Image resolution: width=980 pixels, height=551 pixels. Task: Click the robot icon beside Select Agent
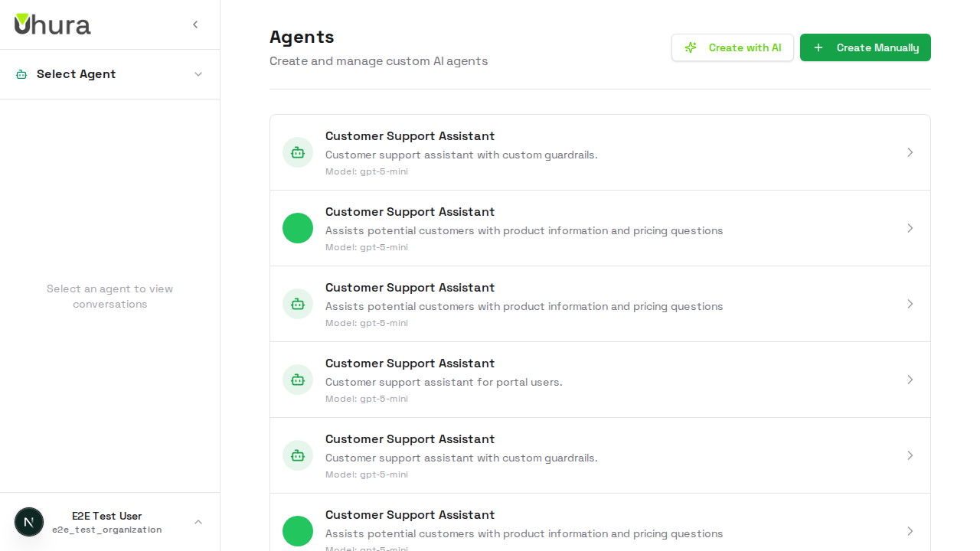(x=21, y=73)
